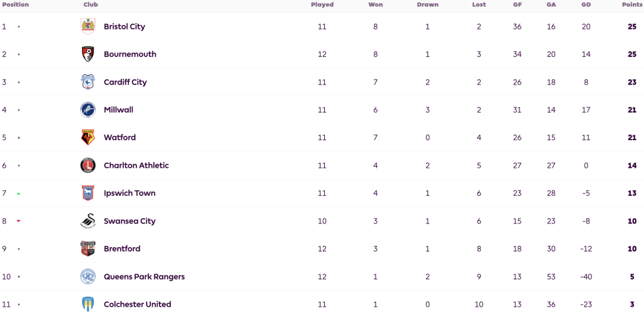
Task: Click the Swansea City swan logo
Action: tap(88, 221)
